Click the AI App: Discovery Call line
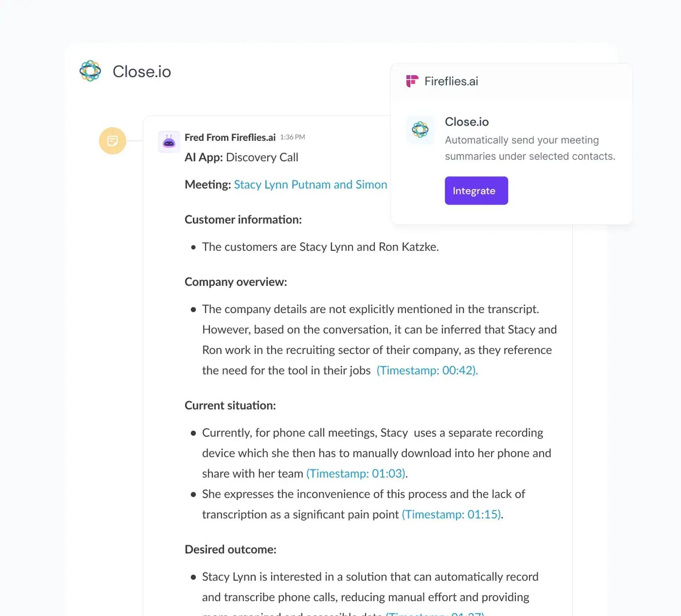The width and height of the screenshot is (681, 616). pyautogui.click(x=241, y=157)
